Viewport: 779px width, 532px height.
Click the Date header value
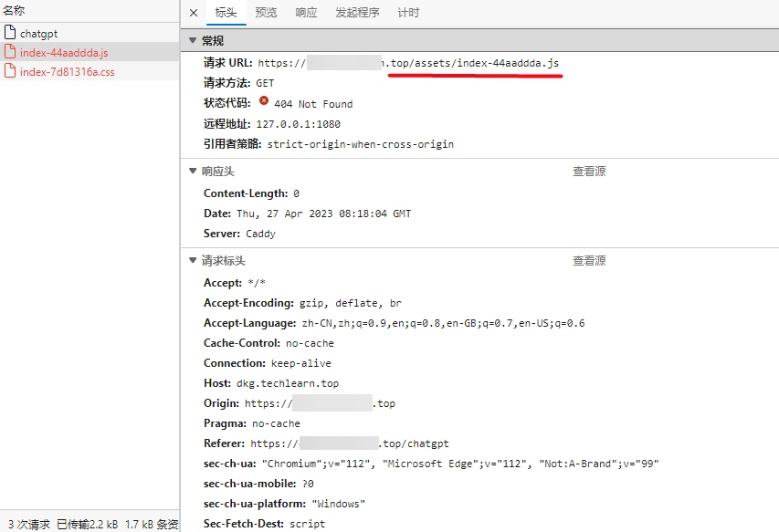click(x=324, y=214)
